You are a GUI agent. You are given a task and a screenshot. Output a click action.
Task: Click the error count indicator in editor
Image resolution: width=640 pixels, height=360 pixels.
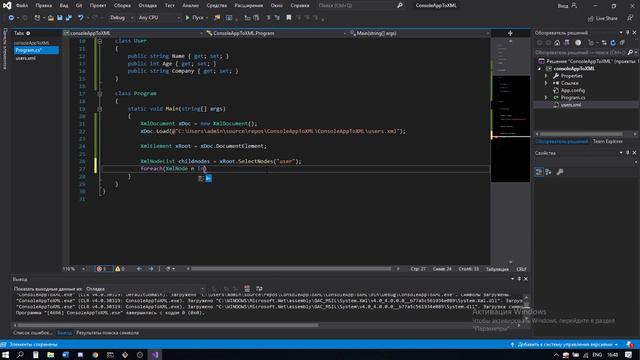[103, 269]
